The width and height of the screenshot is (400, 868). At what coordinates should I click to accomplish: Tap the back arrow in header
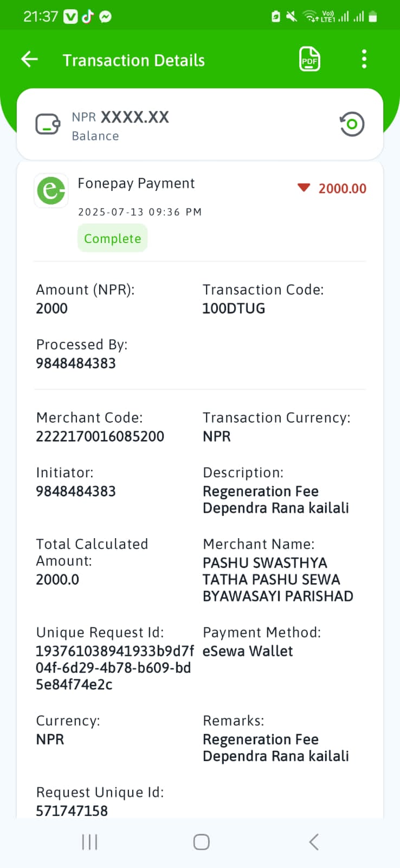29,59
